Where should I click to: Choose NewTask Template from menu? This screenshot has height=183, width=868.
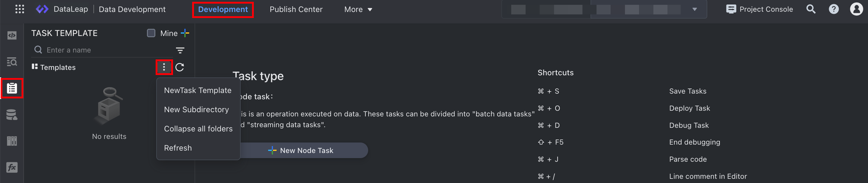[x=198, y=90]
